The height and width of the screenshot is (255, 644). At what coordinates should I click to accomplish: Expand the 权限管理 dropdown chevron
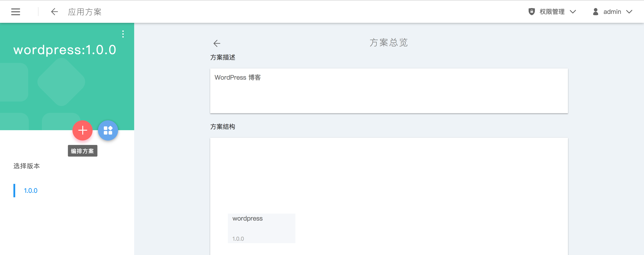[573, 12]
